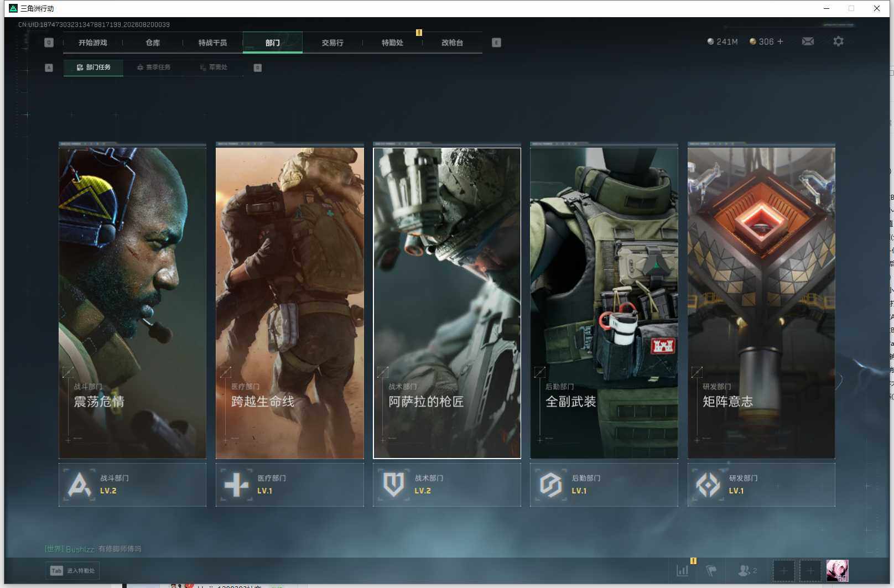Click the second empty squad slot plus

coord(810,570)
